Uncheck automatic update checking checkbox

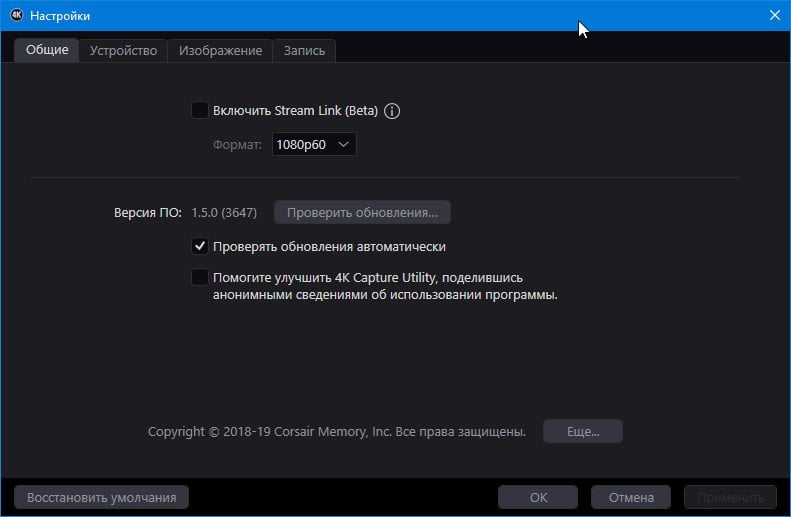[x=200, y=246]
